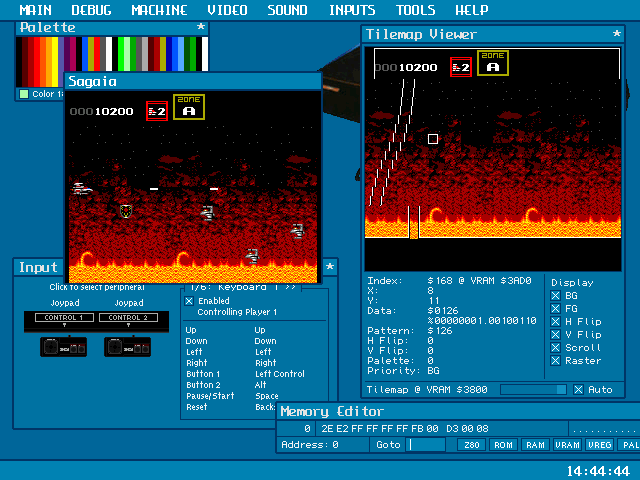Screen dimensions: 640x480
Task: Open the SOUND menu
Action: (x=287, y=10)
